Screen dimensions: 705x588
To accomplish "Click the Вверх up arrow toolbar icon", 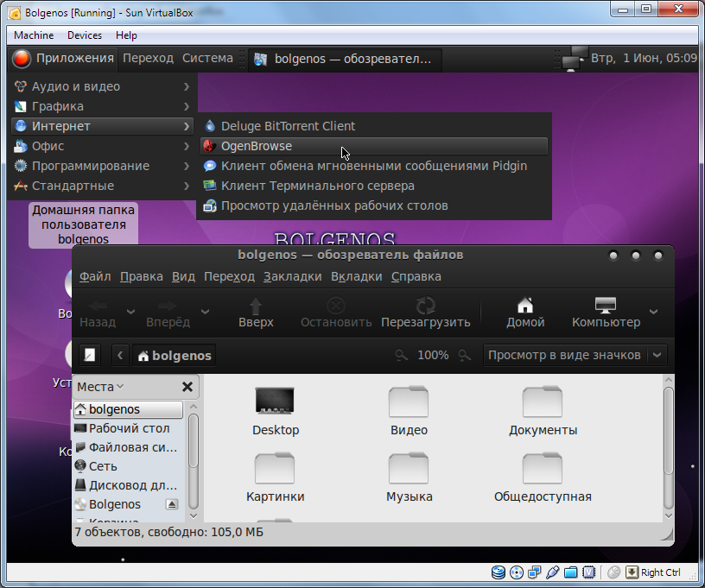I will pos(256,306).
